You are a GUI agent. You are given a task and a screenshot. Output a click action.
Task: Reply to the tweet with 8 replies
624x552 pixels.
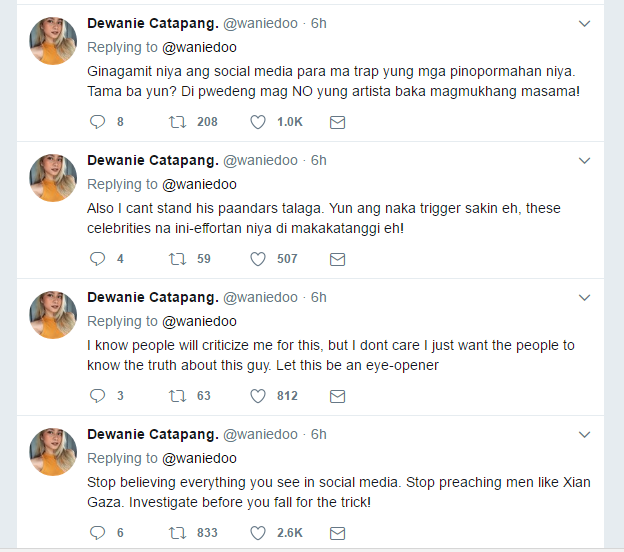(x=97, y=121)
